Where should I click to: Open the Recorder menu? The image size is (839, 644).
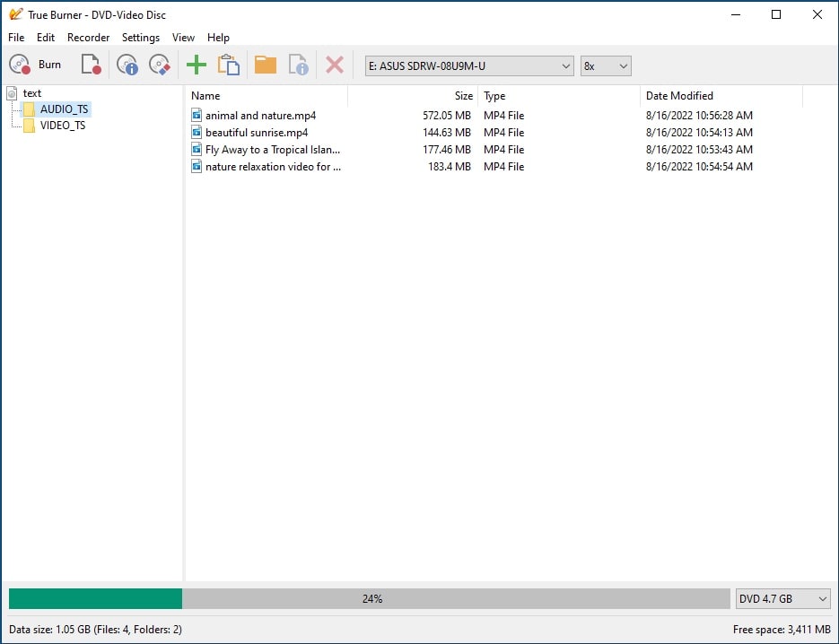[88, 38]
